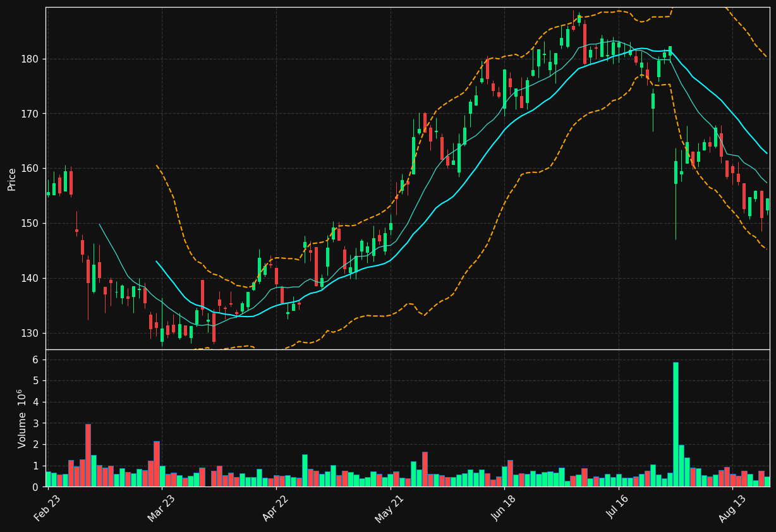Click the tallest green volume bar
776x532 pixels.
point(676,425)
